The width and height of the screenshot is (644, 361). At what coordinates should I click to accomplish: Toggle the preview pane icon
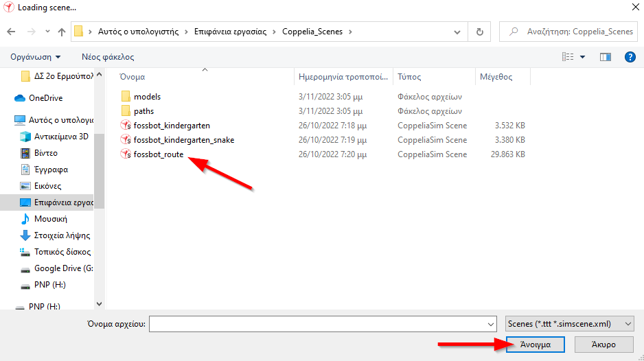pos(605,57)
